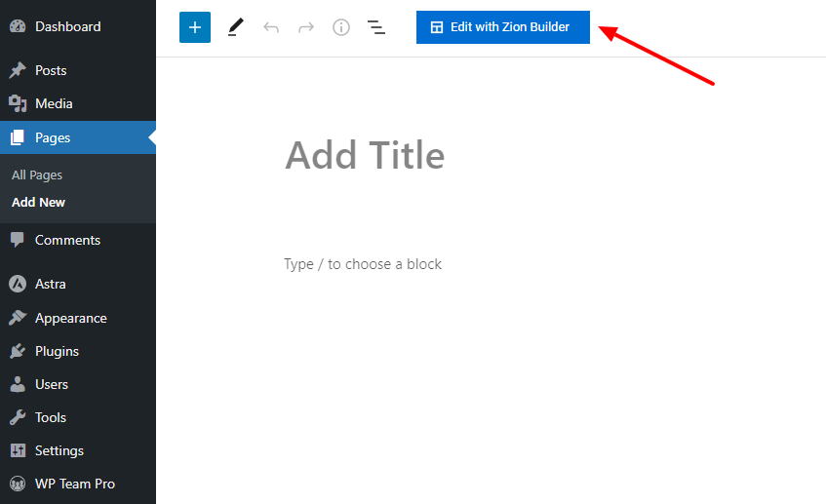This screenshot has width=826, height=504.
Task: Open the Appearance menu label
Action: 71,318
